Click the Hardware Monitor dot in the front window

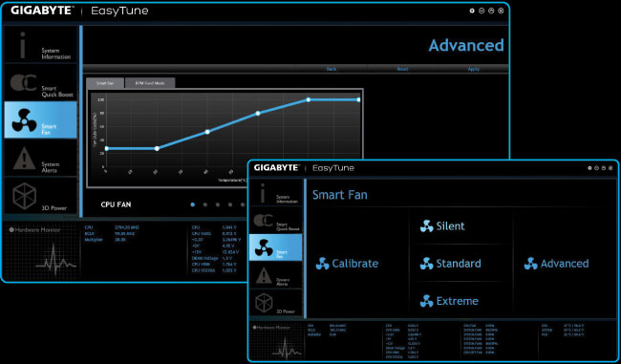(255, 328)
